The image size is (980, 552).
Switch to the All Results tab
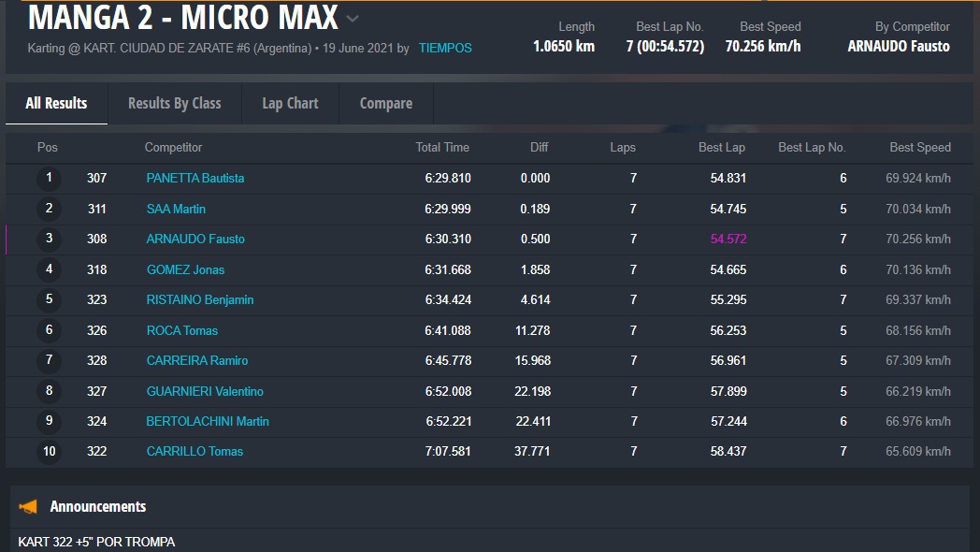click(56, 104)
